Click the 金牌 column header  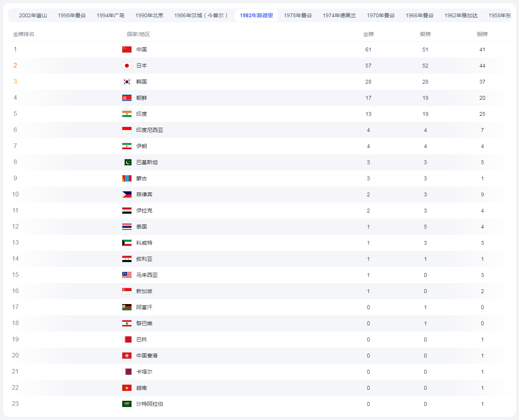pyautogui.click(x=368, y=34)
